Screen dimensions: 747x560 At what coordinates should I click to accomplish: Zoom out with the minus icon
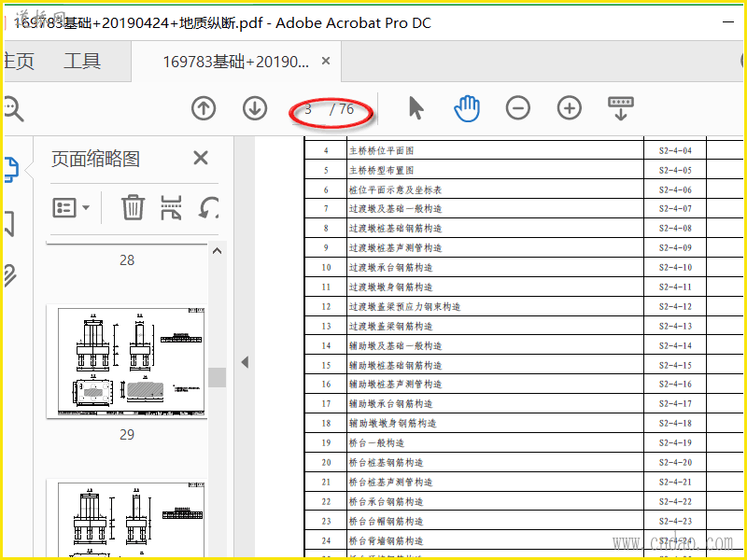[x=518, y=108]
